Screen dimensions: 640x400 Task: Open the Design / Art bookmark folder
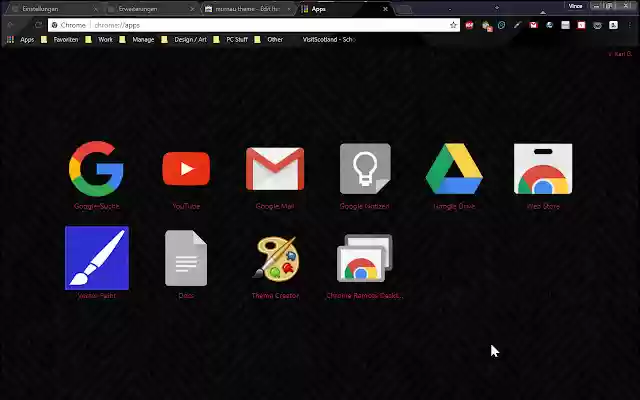coord(184,40)
